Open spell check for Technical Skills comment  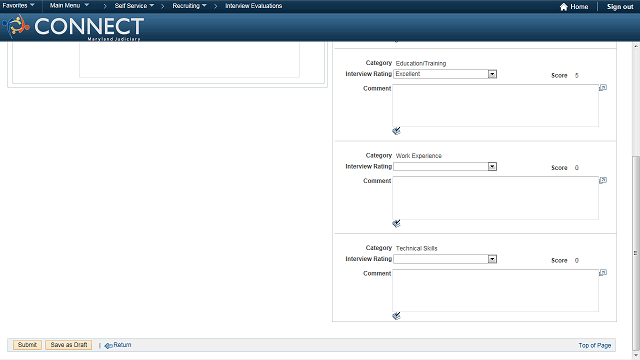point(396,316)
